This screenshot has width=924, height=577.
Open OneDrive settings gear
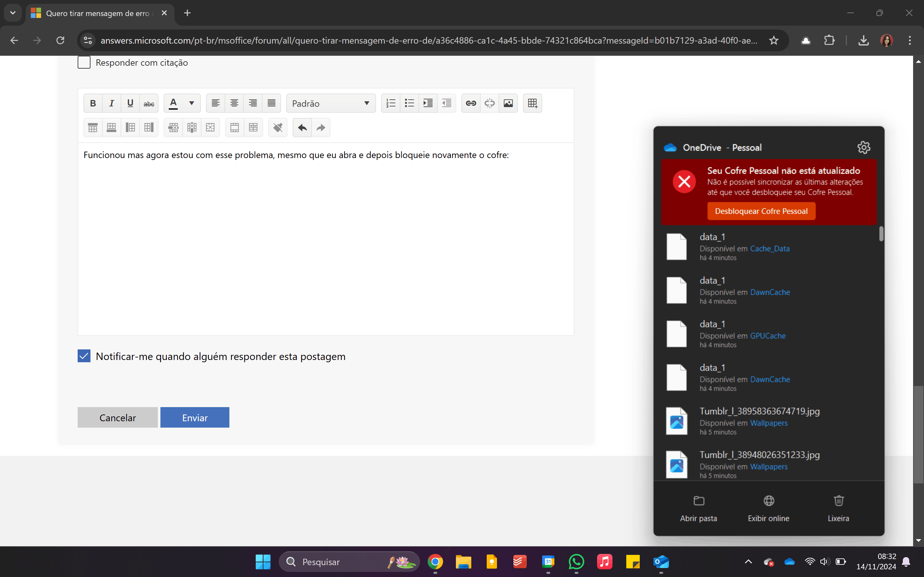pos(864,147)
